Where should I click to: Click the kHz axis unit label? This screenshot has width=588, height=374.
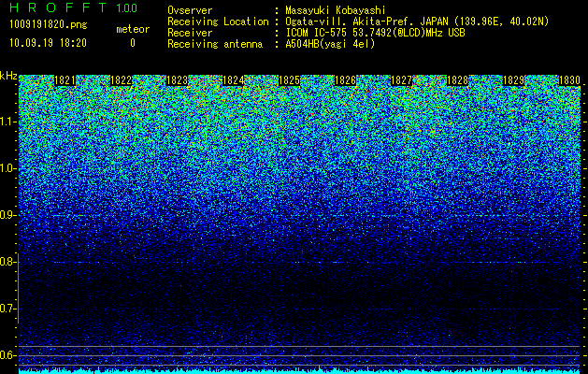click(8, 76)
